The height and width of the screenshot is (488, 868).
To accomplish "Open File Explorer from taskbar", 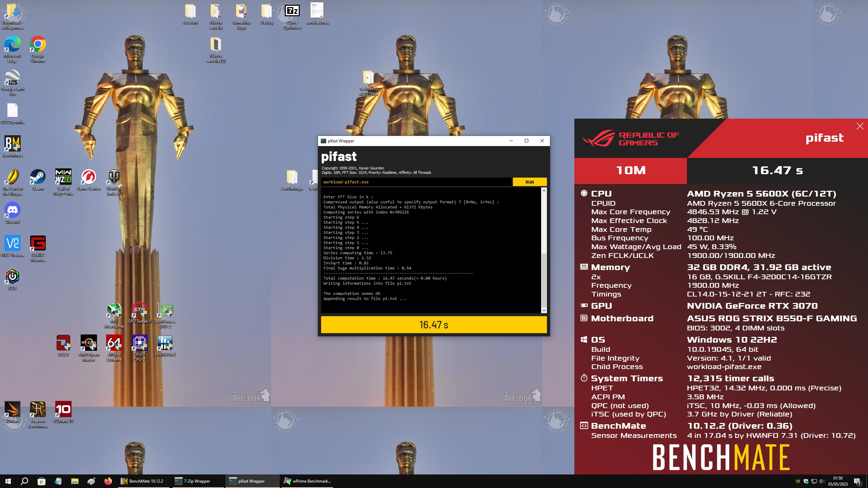I will (75, 481).
